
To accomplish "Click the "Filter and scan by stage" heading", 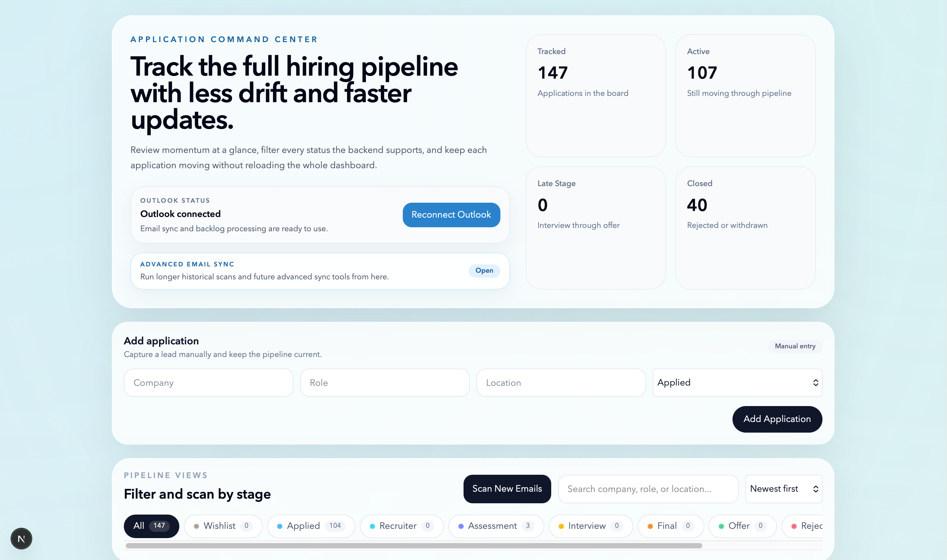I will click(x=197, y=494).
